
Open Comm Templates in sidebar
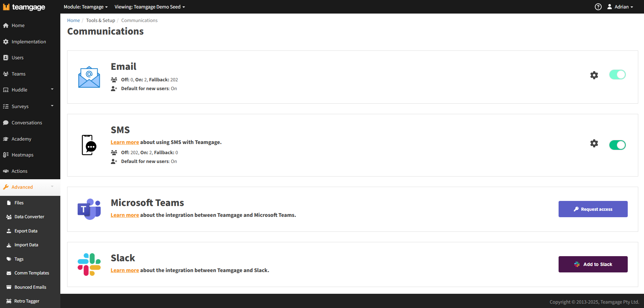32,273
